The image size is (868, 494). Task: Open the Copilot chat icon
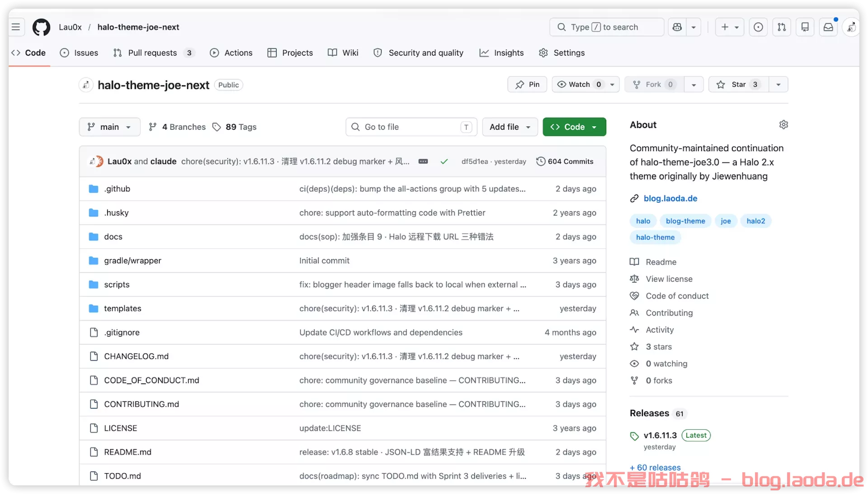coord(677,27)
